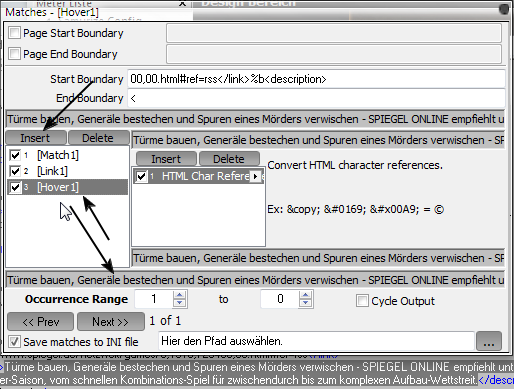Increase the Occurrence Range start value
514x389 pixels.
pos(180,295)
